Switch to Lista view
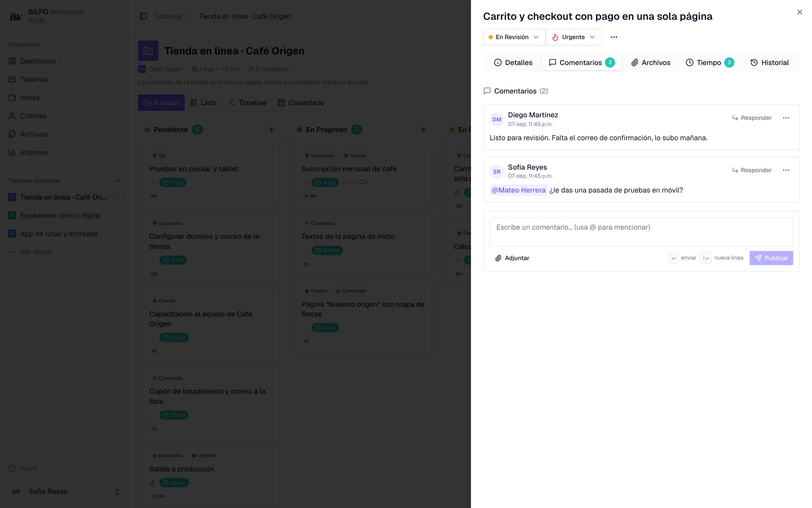The image size is (812, 508). (203, 103)
